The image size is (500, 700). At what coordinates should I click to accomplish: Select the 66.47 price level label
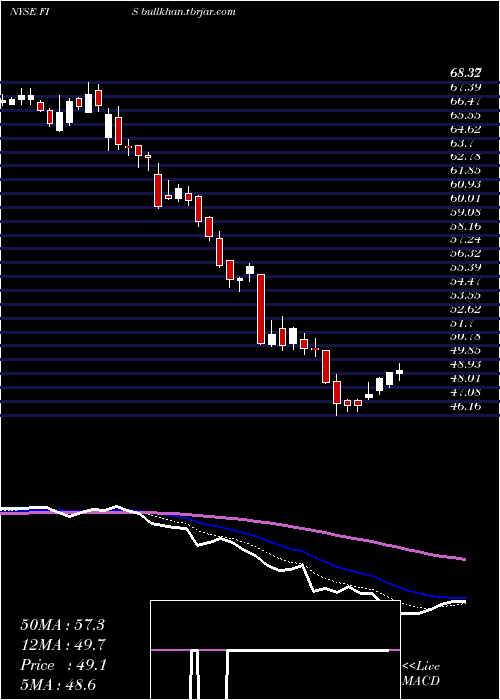[465, 101]
